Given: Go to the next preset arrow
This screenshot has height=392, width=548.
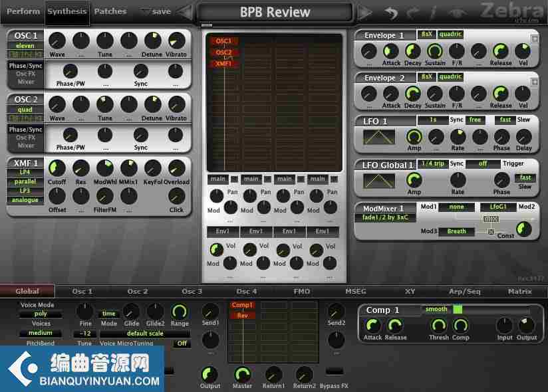Looking at the screenshot, I should (364, 12).
